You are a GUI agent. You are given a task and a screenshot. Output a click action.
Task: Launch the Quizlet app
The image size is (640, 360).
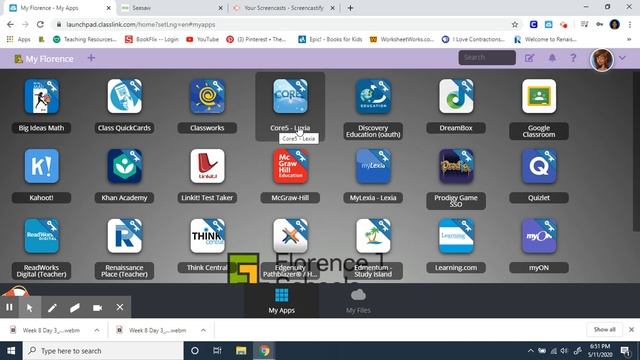click(539, 166)
